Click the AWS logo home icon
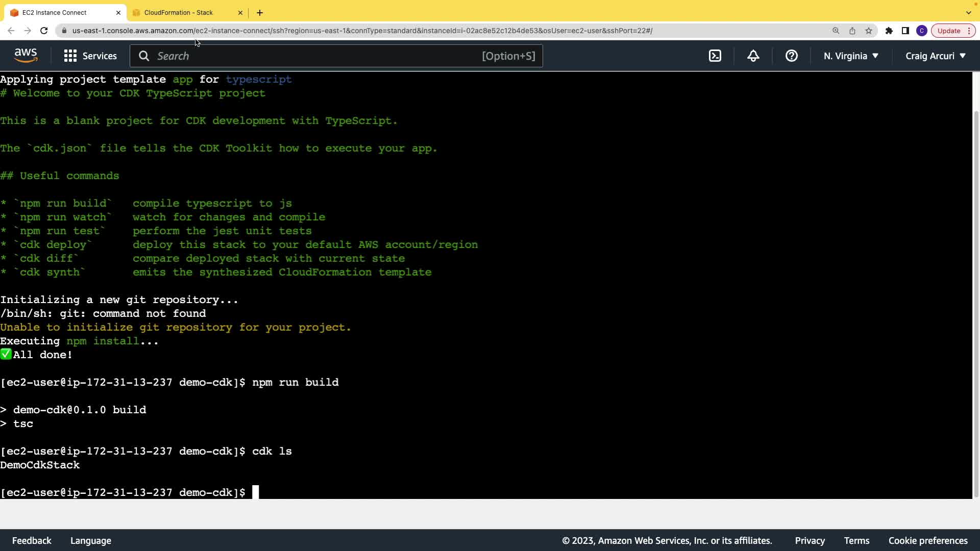This screenshot has width=980, height=551. point(26,56)
